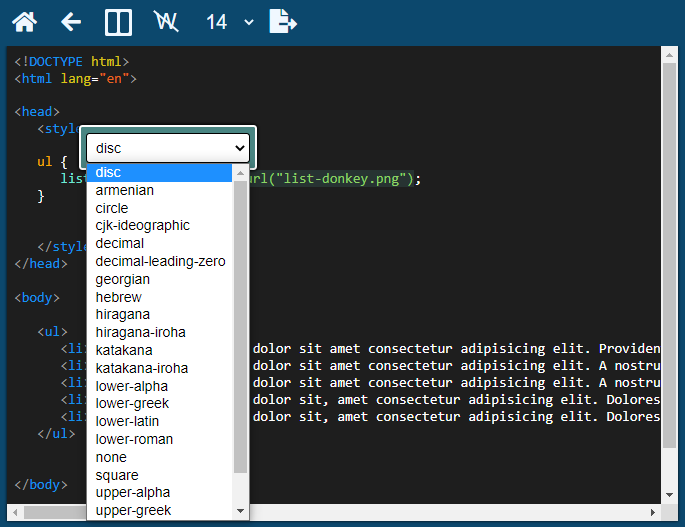Choose katakana from the list
685x527 pixels.
159,350
